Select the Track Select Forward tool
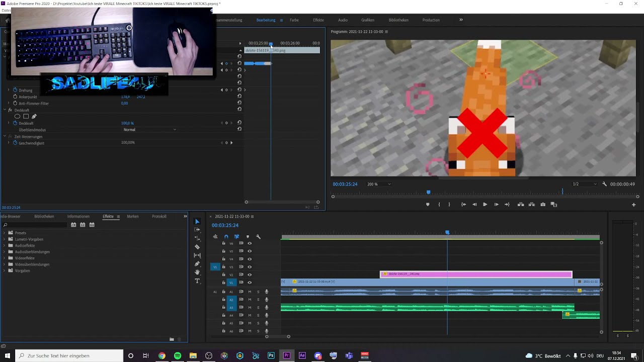The height and width of the screenshot is (362, 644). click(x=197, y=229)
